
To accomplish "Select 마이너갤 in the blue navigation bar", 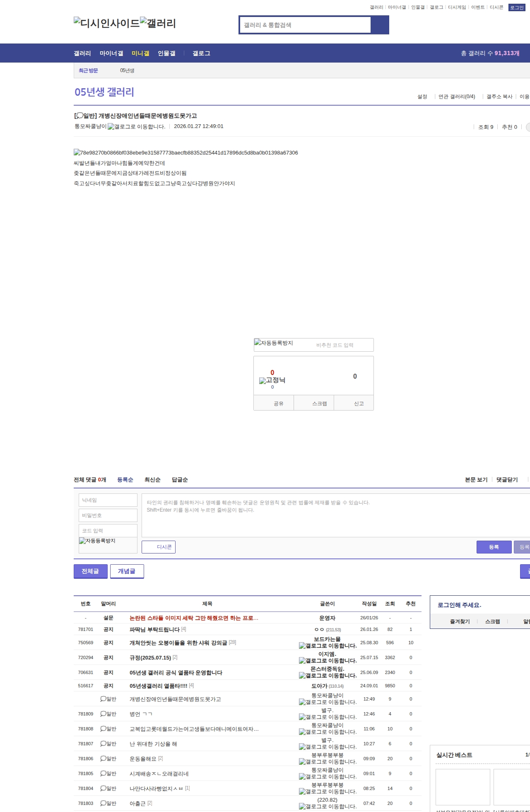I will (111, 53).
